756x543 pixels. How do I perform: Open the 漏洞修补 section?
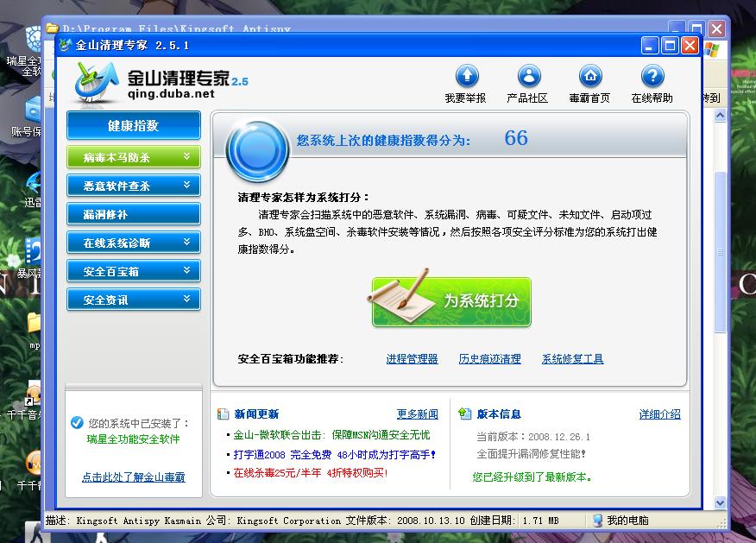point(134,214)
